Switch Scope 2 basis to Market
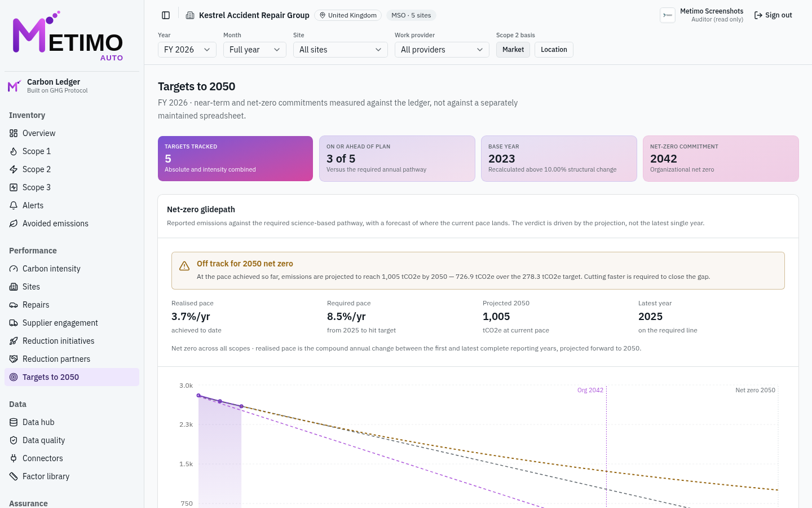 513,50
